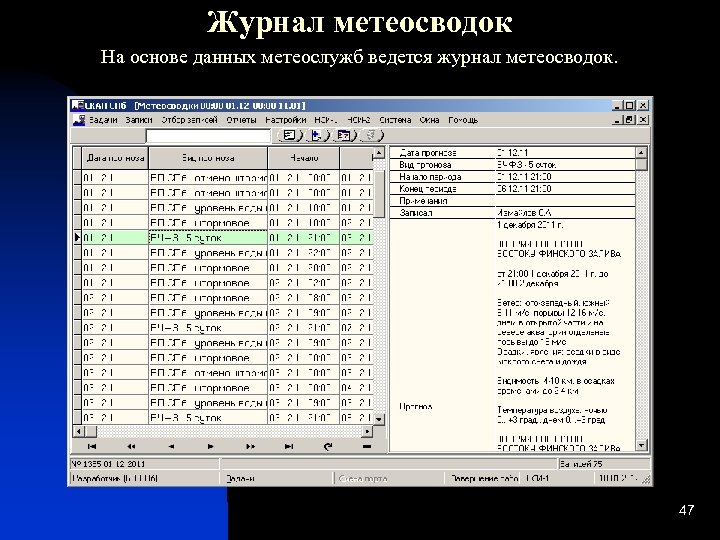The height and width of the screenshot is (540, 720).
Task: Click the minus delete-record navigator button
Action: pos(366,446)
